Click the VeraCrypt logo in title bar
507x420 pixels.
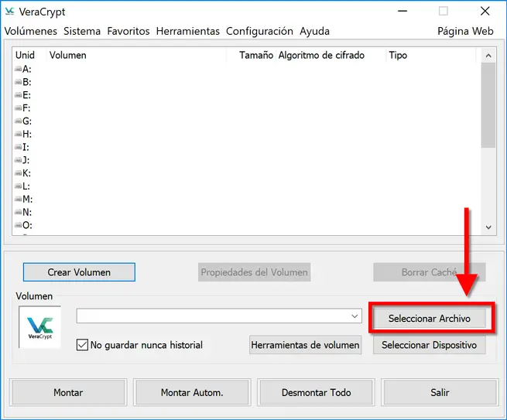[x=10, y=12]
